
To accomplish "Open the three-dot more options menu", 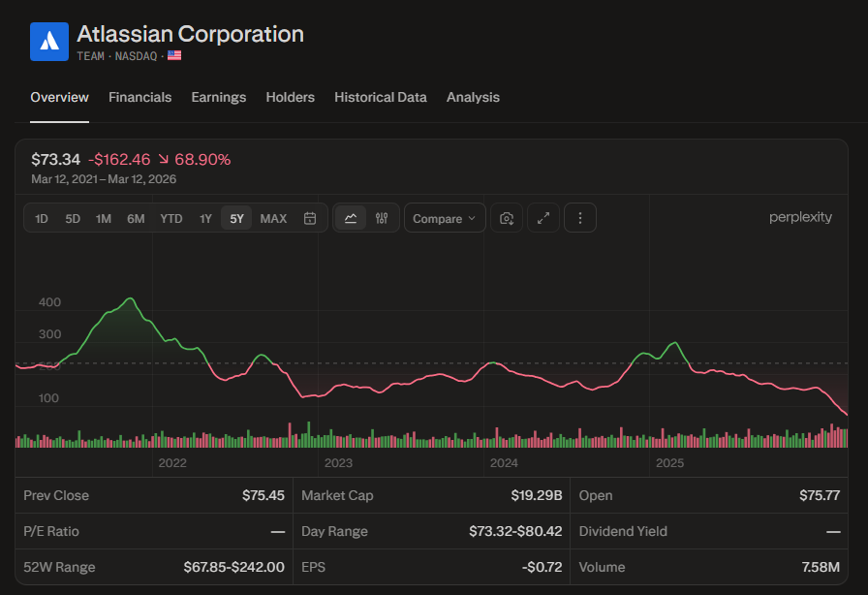I will pyautogui.click(x=580, y=218).
